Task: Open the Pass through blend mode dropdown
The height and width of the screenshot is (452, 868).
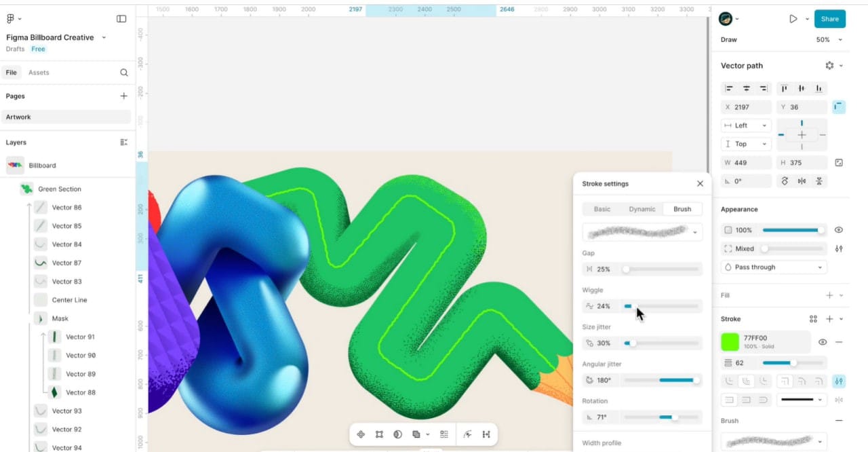Action: 774,267
